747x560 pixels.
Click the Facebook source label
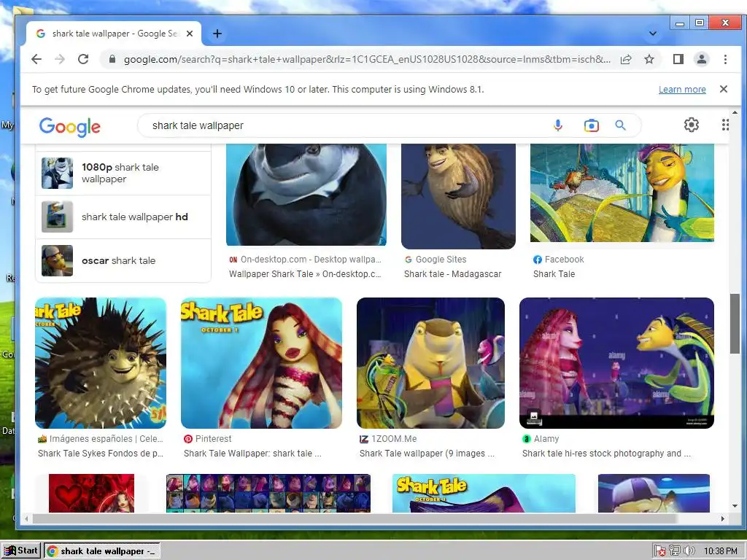click(558, 260)
